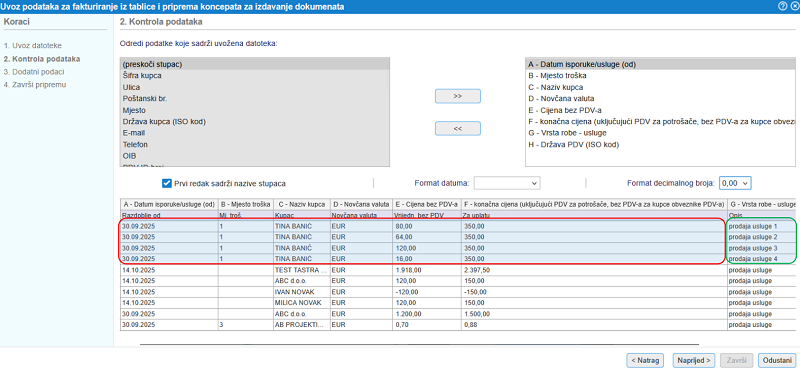Click the '64,00' price cell
The width and height of the screenshot is (800, 376).
tap(427, 237)
